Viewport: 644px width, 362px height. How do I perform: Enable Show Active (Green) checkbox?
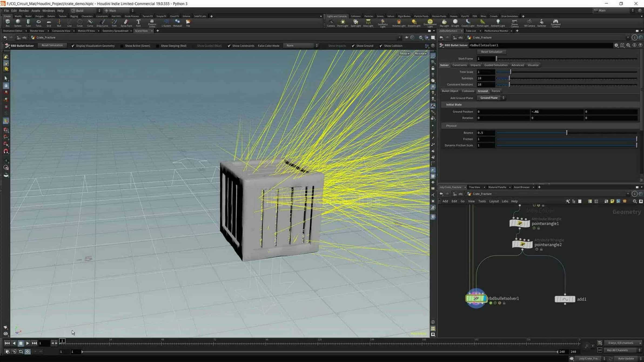point(122,46)
